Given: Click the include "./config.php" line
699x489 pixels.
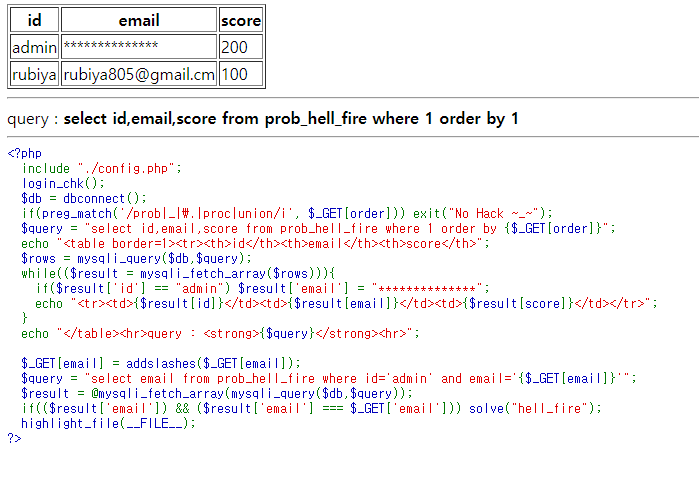Looking at the screenshot, I should point(102,168).
